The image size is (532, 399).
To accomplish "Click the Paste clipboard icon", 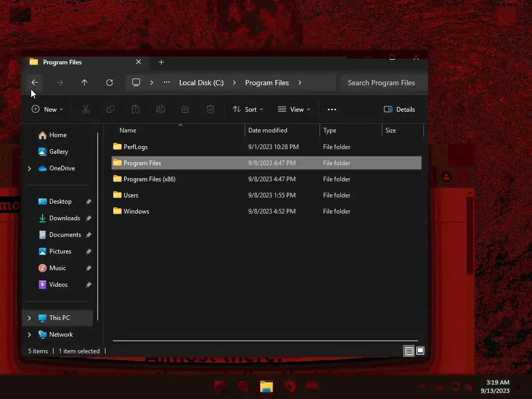I will [x=136, y=109].
